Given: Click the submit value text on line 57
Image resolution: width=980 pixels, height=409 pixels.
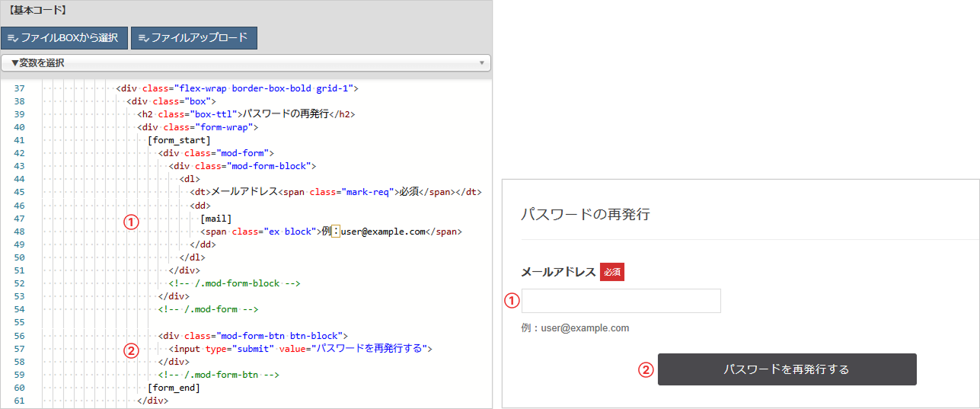Looking at the screenshot, I should [371, 349].
